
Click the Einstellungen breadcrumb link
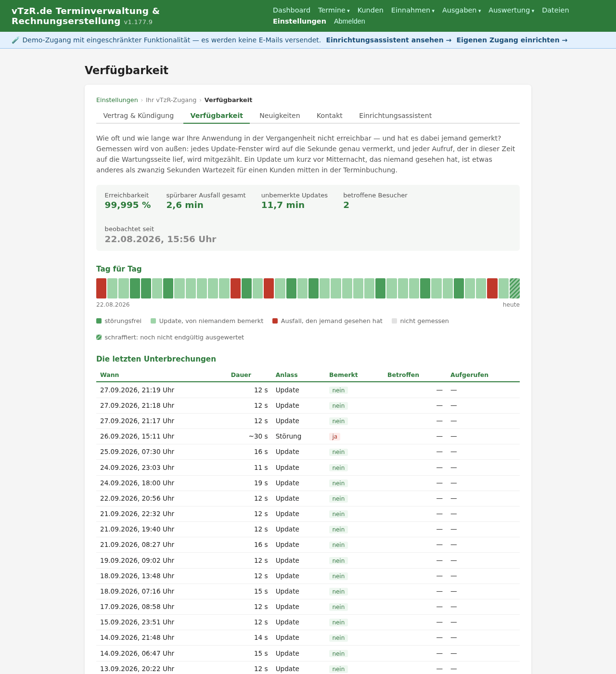tap(117, 100)
